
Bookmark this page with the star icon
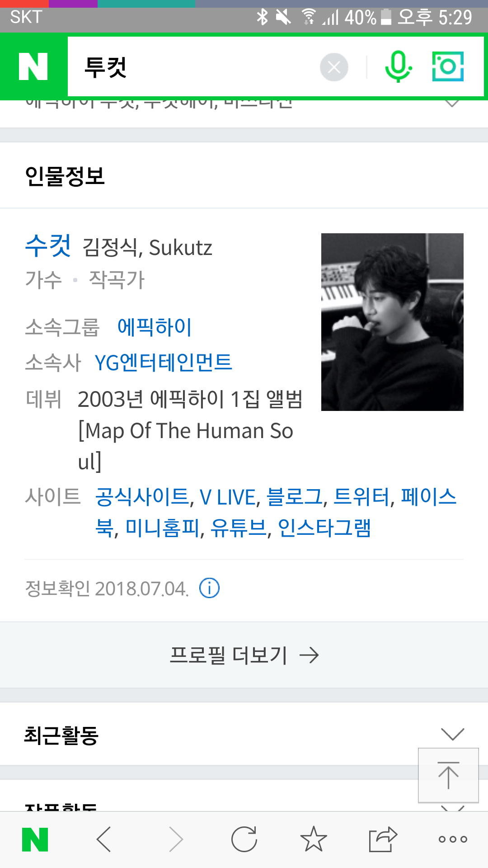314,839
